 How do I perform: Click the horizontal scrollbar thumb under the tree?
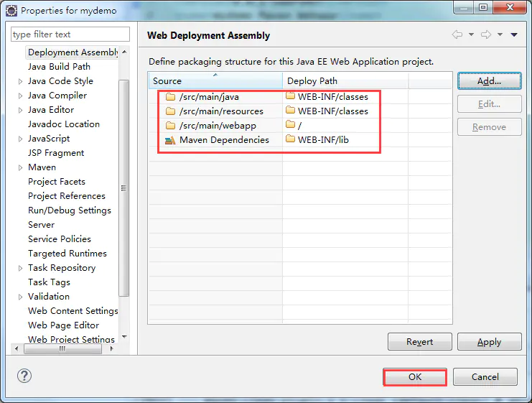[62, 348]
